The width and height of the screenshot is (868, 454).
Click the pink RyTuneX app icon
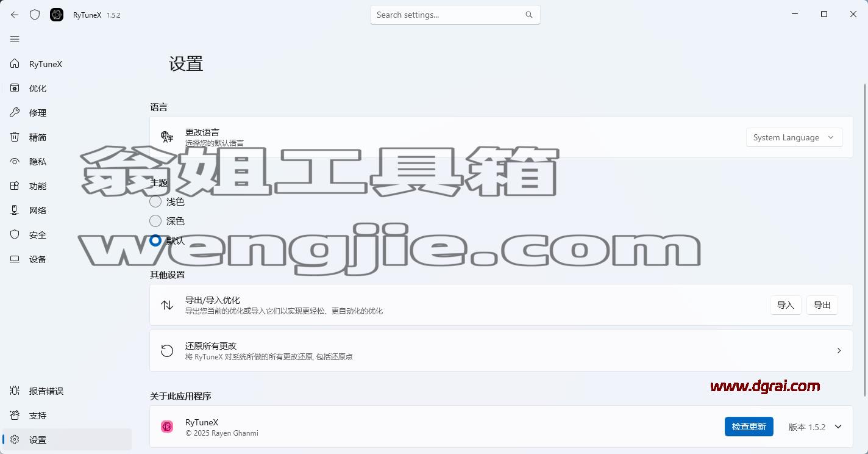click(167, 427)
